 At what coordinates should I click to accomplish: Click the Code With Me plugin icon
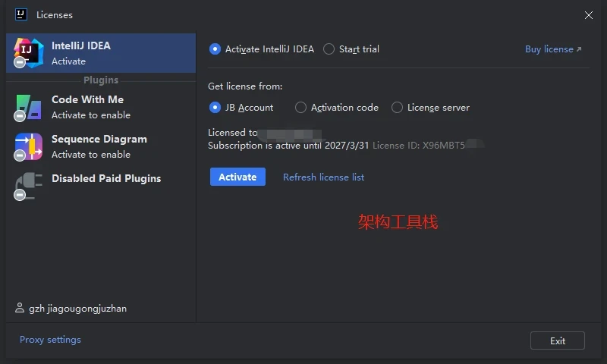29,107
